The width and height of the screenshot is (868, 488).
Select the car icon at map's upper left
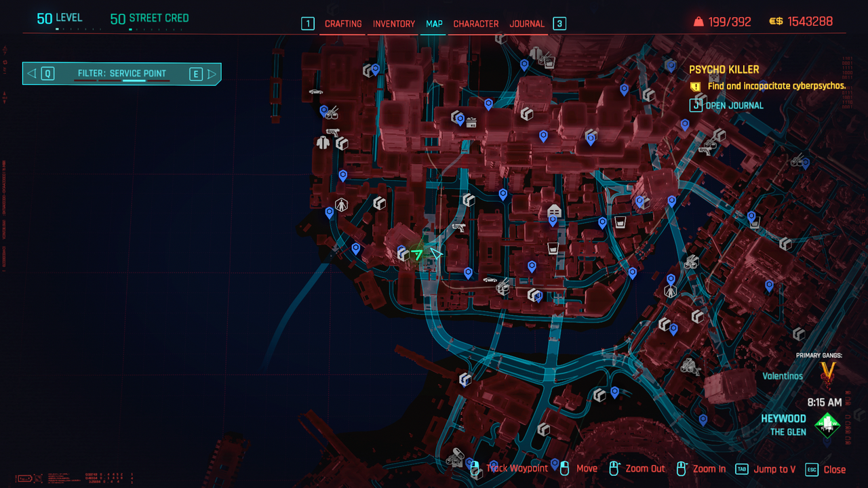[x=315, y=92]
